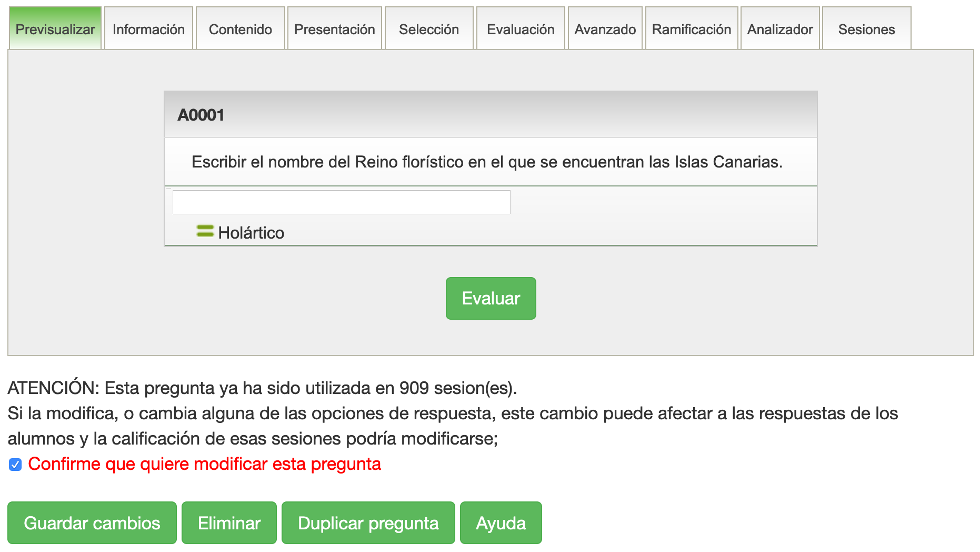The image size is (980, 552).
Task: Open the Avanzado tab
Action: pyautogui.click(x=605, y=29)
